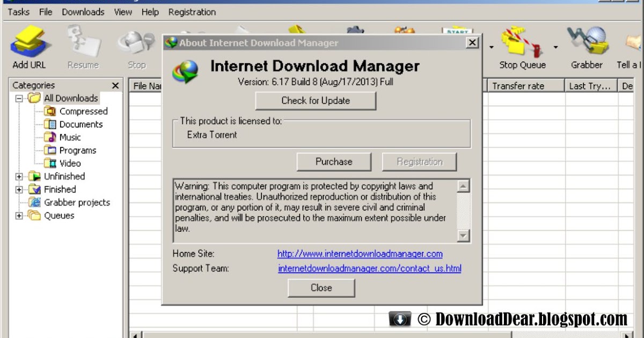Expand the Finished tree node
This screenshot has height=338, width=644.
19,189
